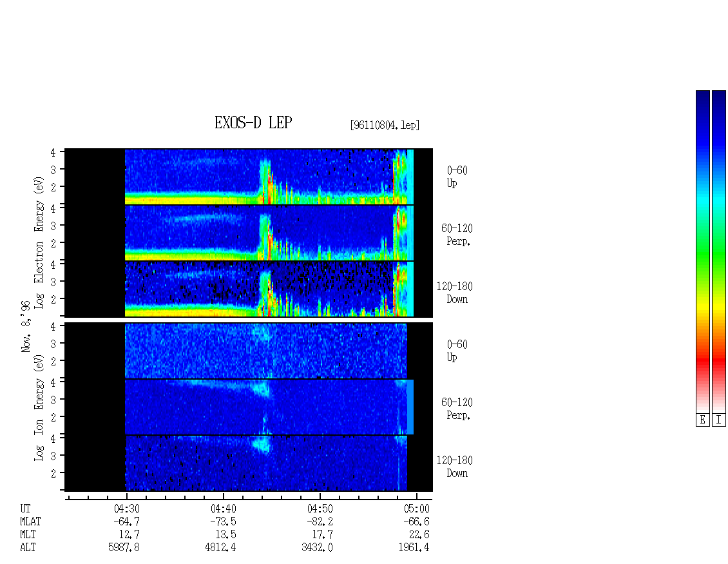
Task: Select the [96110804.lep] file name label
Action: [x=385, y=125]
